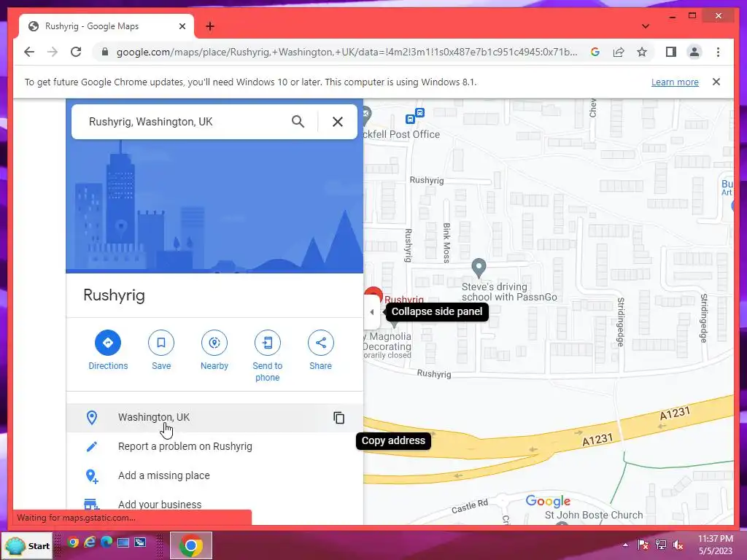Open the Windows Start button
Viewport: 747px width, 560px height.
coord(28,545)
